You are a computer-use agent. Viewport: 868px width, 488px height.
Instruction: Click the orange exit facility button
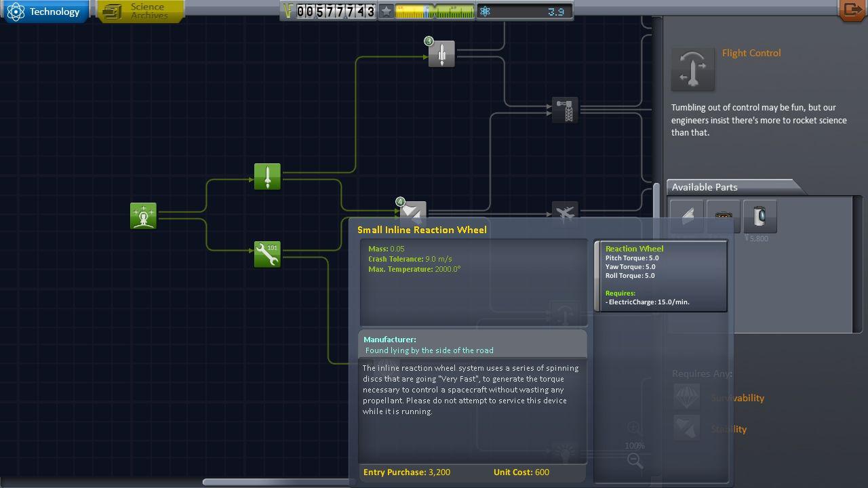[852, 10]
